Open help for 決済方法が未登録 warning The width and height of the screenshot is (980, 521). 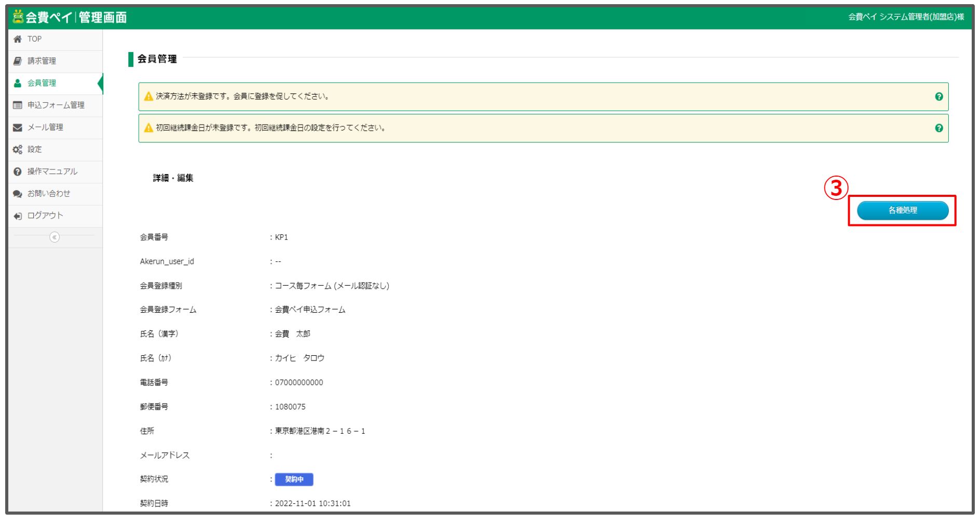pos(938,97)
